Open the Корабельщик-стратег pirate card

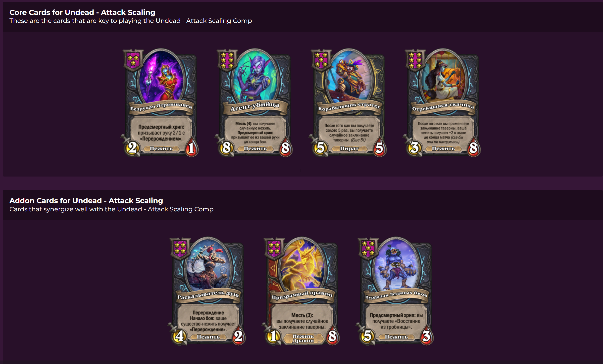348,103
